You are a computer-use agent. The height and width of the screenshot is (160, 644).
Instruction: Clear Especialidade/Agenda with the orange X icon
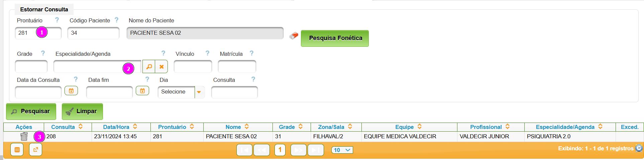click(x=162, y=66)
